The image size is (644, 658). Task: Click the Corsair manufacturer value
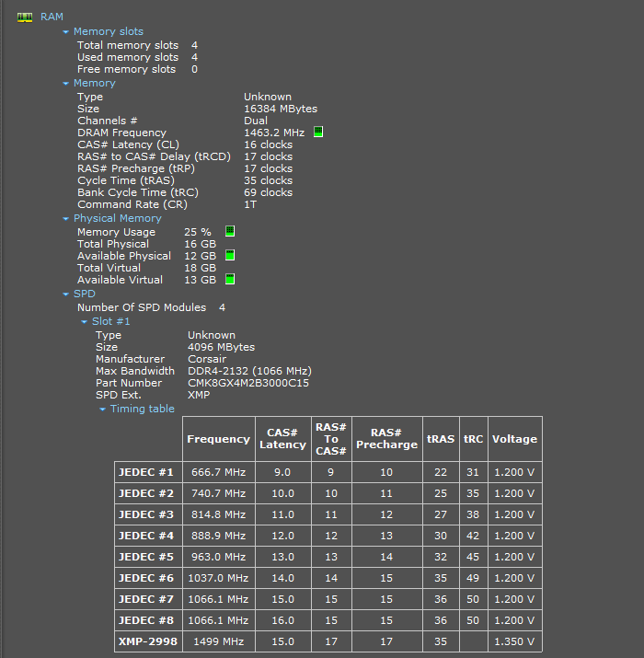tap(207, 359)
